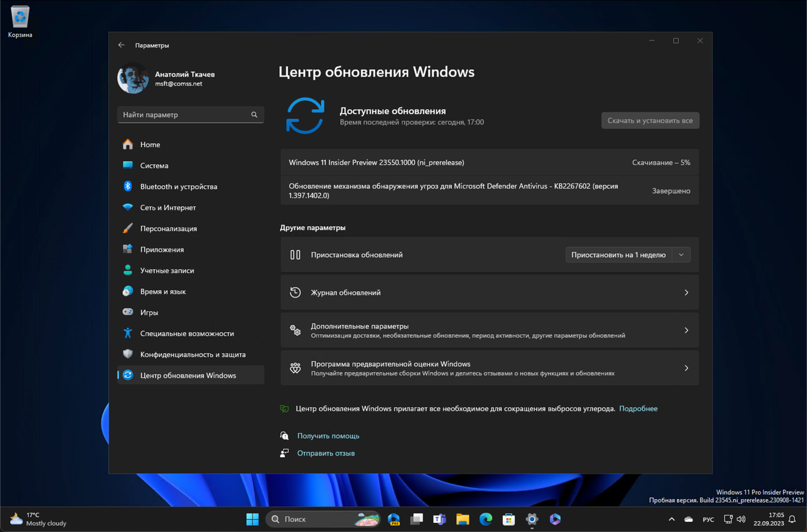Select Центр обновления Windows in sidebar

(188, 375)
